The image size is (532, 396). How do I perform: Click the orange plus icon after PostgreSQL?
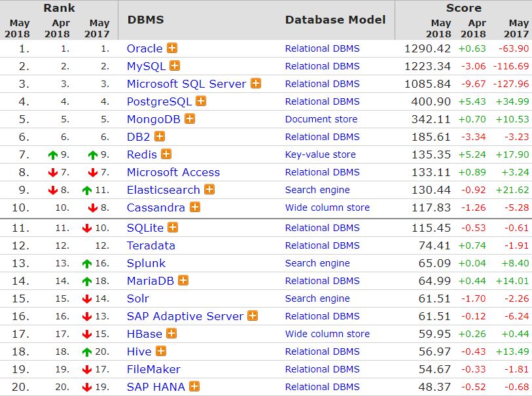(202, 101)
